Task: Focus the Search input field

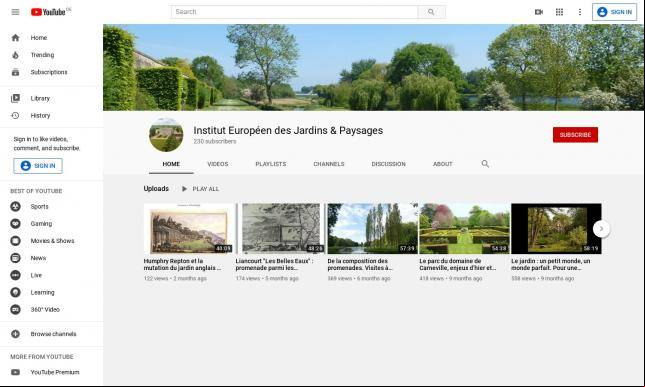Action: [x=295, y=12]
